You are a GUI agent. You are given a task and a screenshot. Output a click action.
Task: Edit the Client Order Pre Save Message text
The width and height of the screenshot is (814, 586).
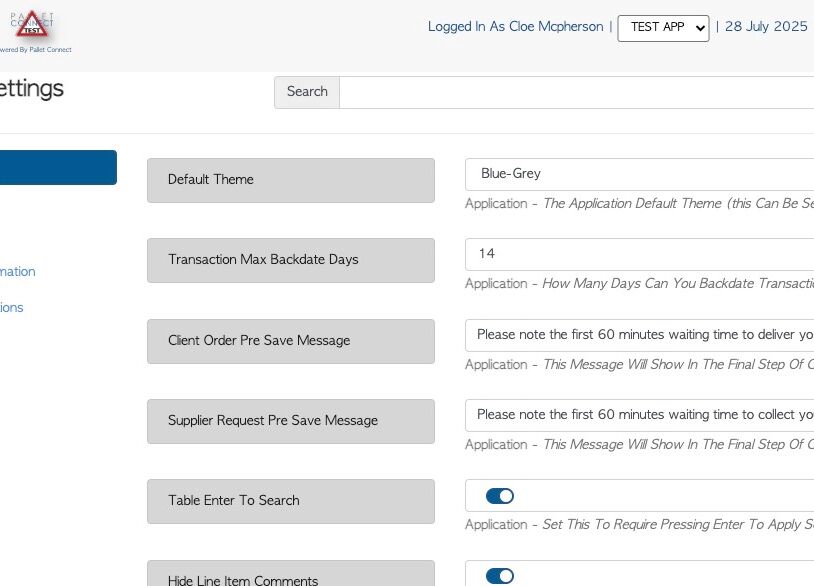click(640, 335)
